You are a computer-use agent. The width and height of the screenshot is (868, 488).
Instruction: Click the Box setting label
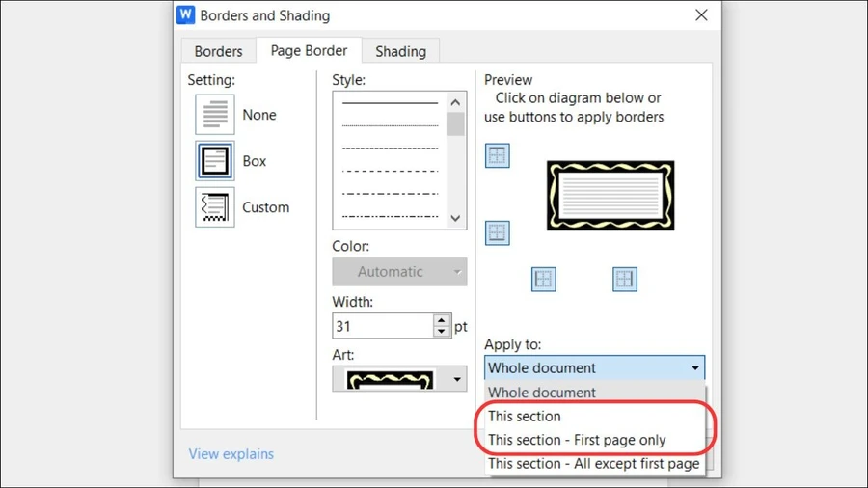[x=254, y=161]
